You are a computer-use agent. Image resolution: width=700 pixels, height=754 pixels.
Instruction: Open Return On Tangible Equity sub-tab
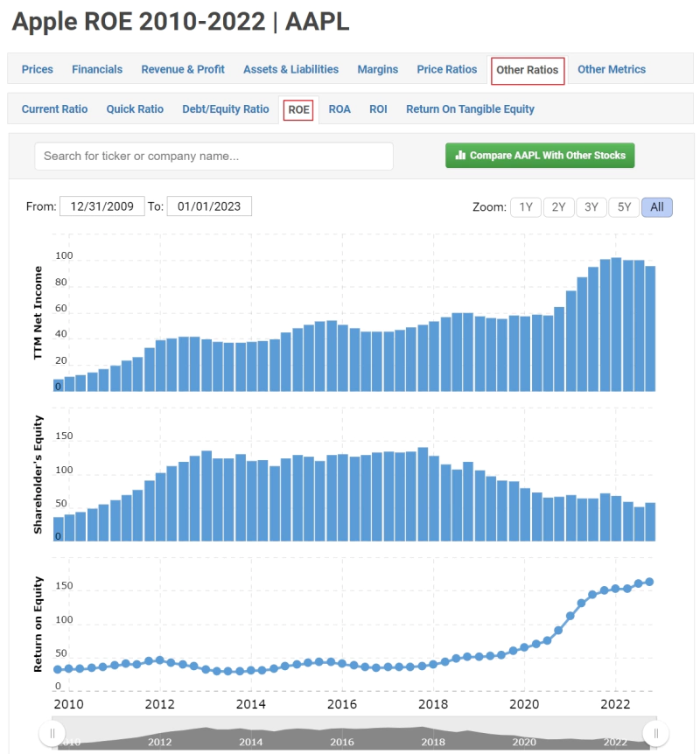tap(470, 109)
